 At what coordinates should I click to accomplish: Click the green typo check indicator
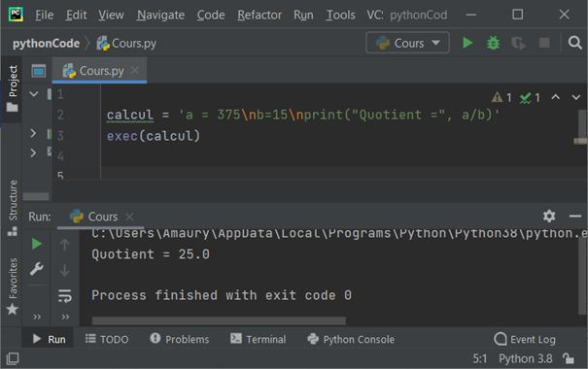(x=530, y=98)
